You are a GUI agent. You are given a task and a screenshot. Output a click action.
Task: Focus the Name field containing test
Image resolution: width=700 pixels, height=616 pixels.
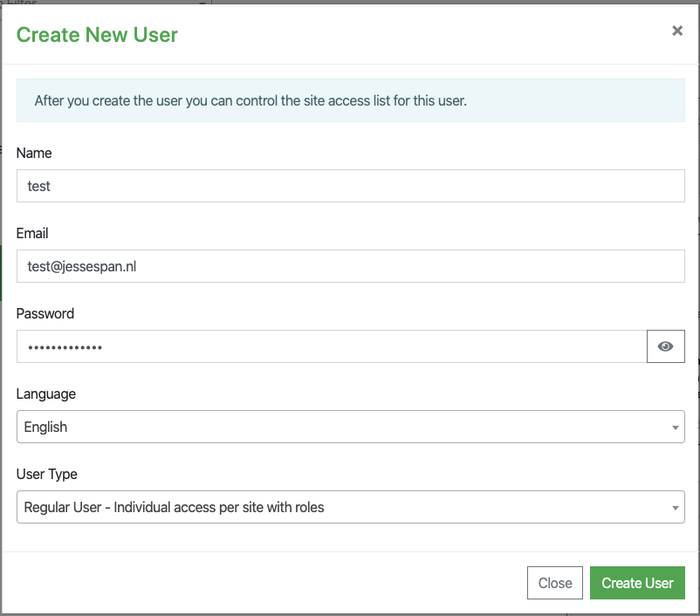351,186
